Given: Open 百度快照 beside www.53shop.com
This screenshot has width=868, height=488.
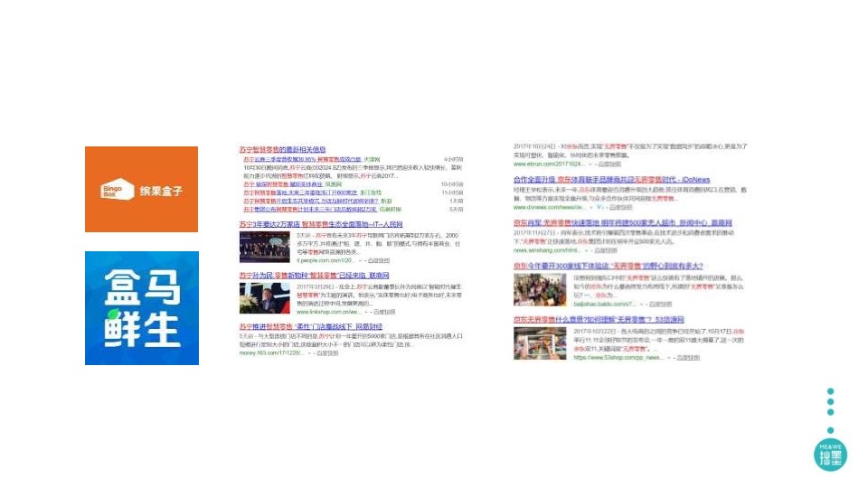Looking at the screenshot, I should [x=688, y=358].
